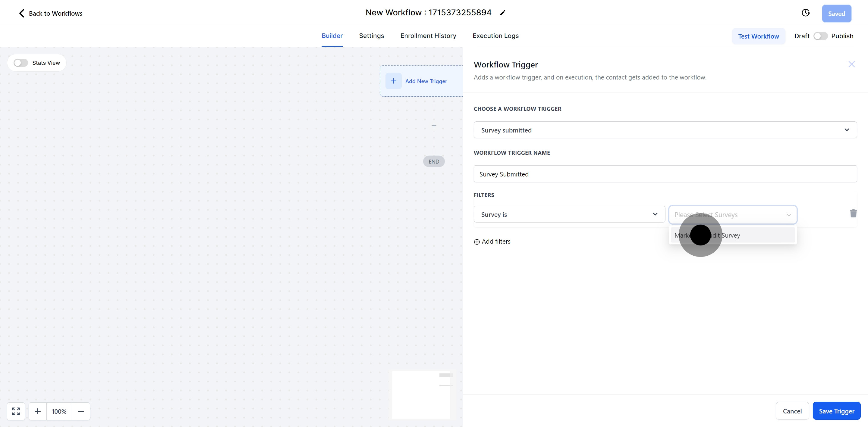Screen dimensions: 868x427
Task: Toggle the Stats View switch
Action: pos(20,63)
